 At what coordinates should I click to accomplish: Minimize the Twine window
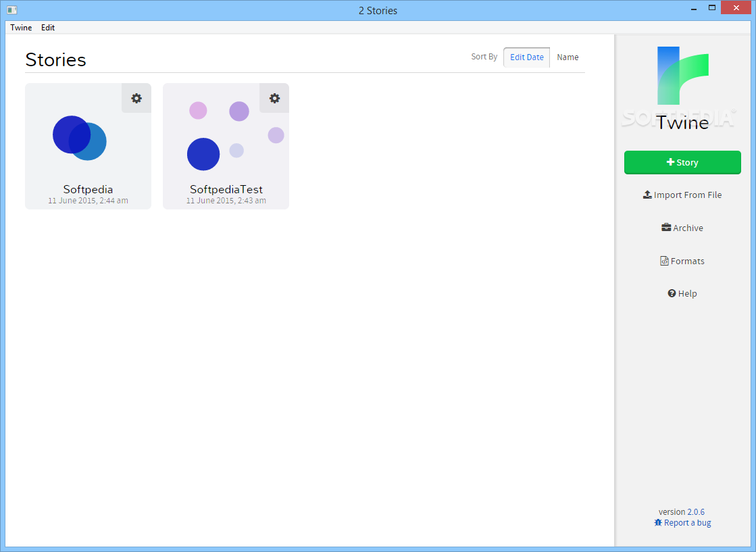click(x=694, y=9)
